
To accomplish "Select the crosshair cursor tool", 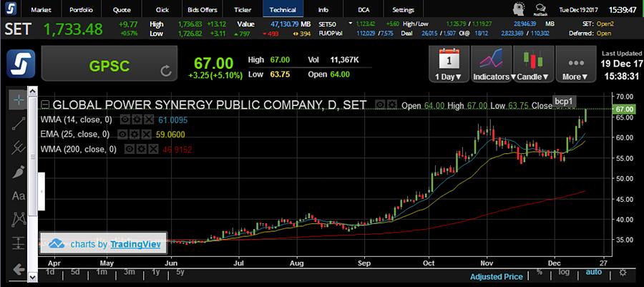I will pos(19,99).
